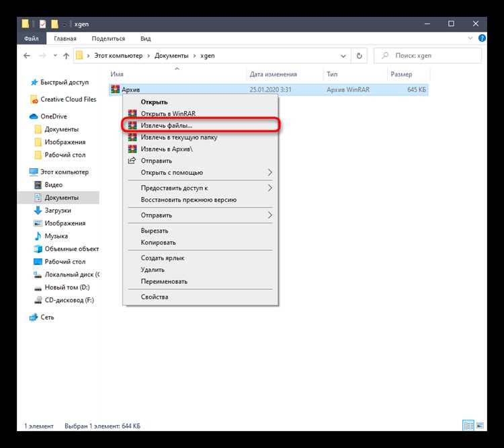Select Извлечь файлы... in the context menu
The width and height of the screenshot is (504, 448).
point(200,126)
